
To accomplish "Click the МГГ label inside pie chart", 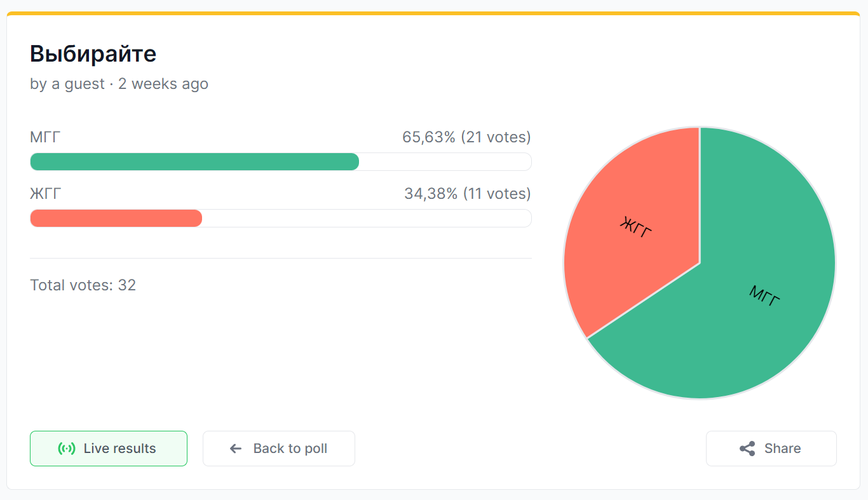I will coord(764,296).
